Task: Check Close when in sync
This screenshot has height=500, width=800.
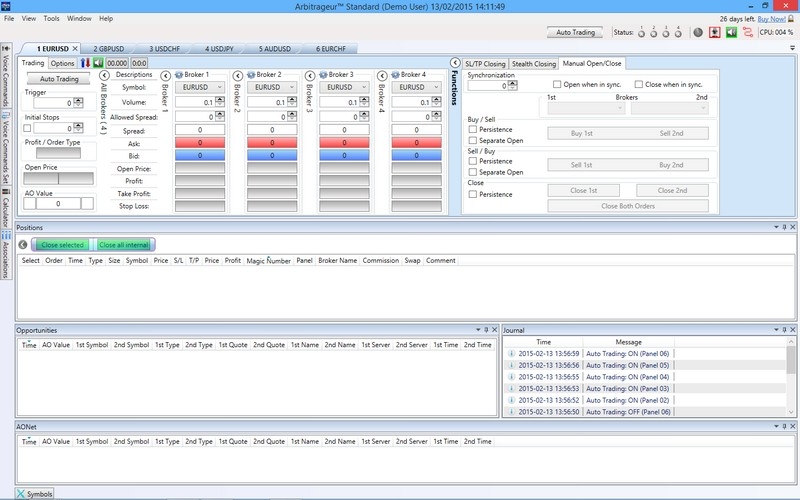Action: [639, 84]
